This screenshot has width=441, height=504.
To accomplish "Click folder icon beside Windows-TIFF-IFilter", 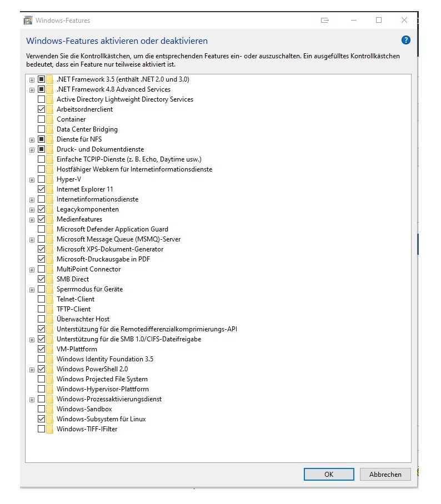I will [49, 429].
